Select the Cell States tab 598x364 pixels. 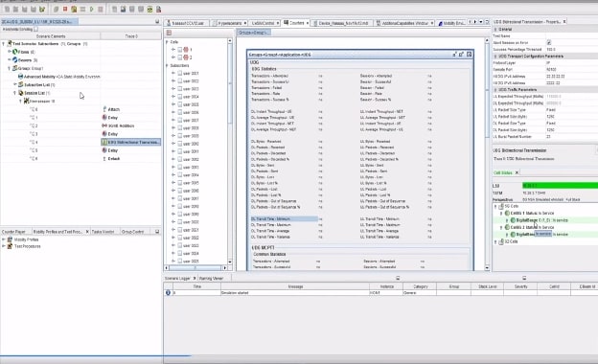click(503, 172)
